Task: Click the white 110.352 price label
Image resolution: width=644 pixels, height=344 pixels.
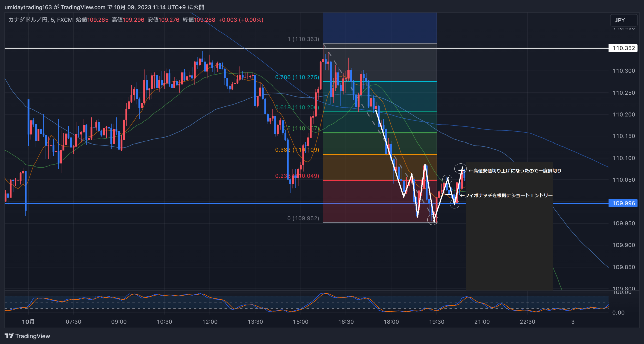Action: pyautogui.click(x=623, y=48)
